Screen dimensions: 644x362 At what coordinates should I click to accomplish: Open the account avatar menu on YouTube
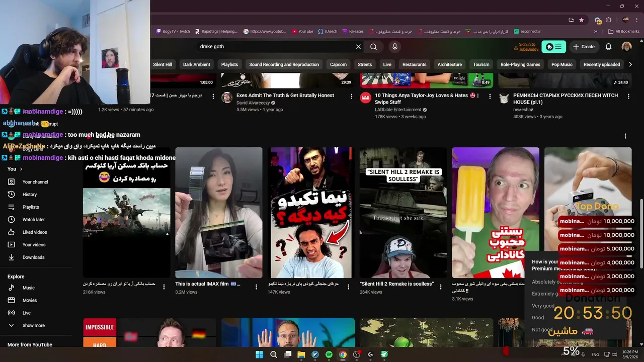point(626,47)
